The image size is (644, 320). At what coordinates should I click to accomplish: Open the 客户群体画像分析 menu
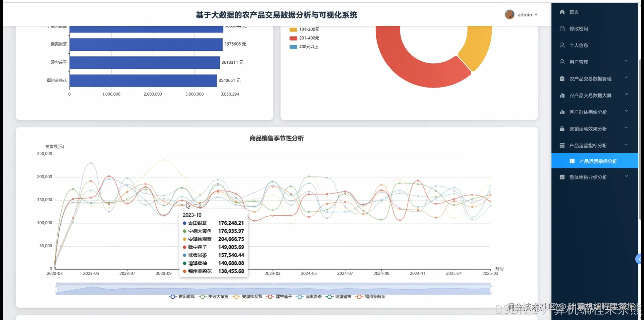pos(595,112)
